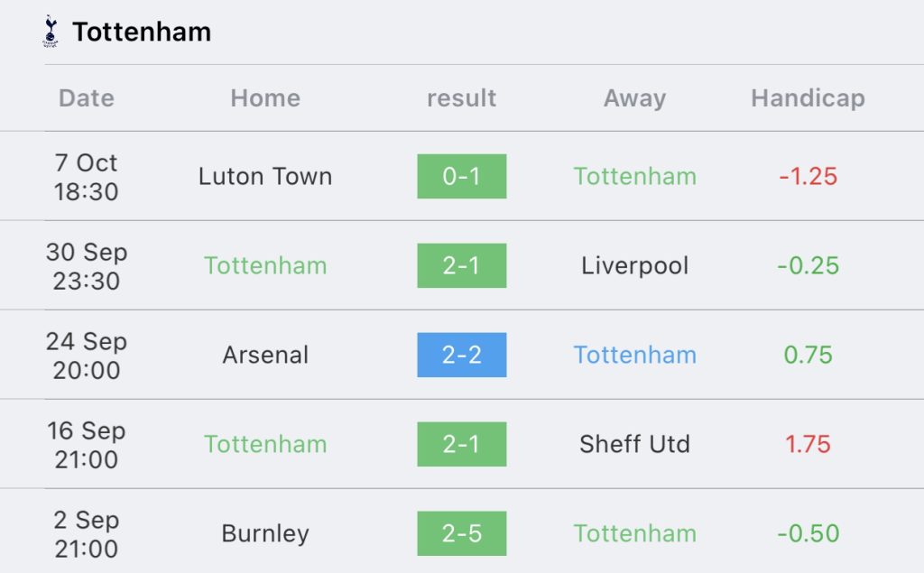Select the Handicap column header

pos(808,98)
